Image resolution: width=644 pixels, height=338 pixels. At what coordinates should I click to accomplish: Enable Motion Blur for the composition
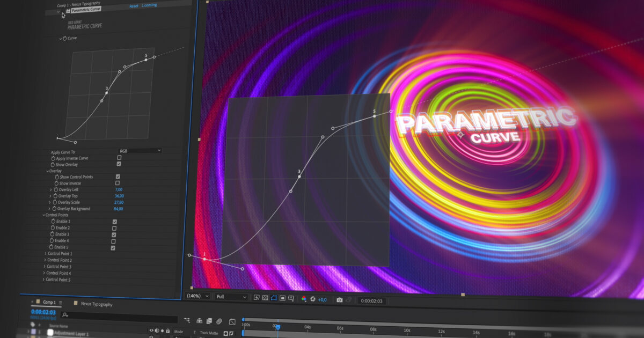click(219, 320)
